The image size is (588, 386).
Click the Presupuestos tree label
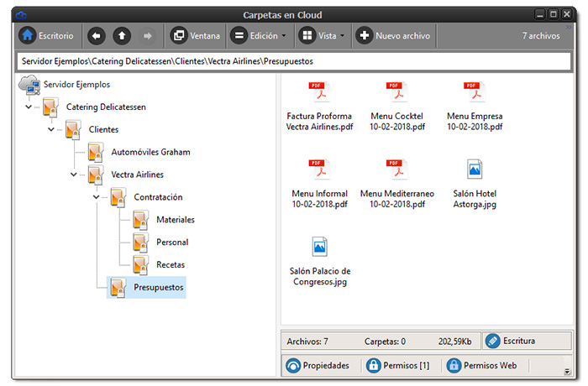[x=159, y=288]
